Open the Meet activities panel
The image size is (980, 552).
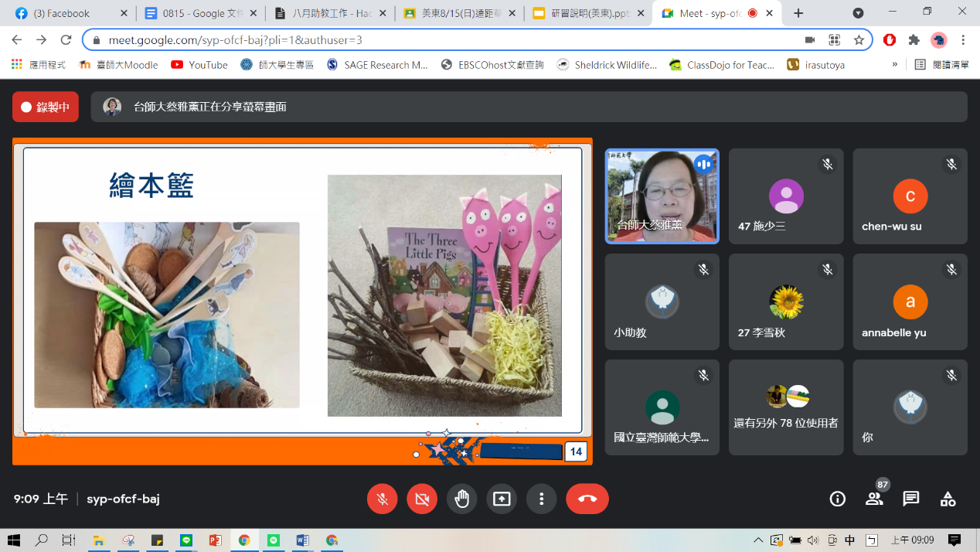[948, 499]
